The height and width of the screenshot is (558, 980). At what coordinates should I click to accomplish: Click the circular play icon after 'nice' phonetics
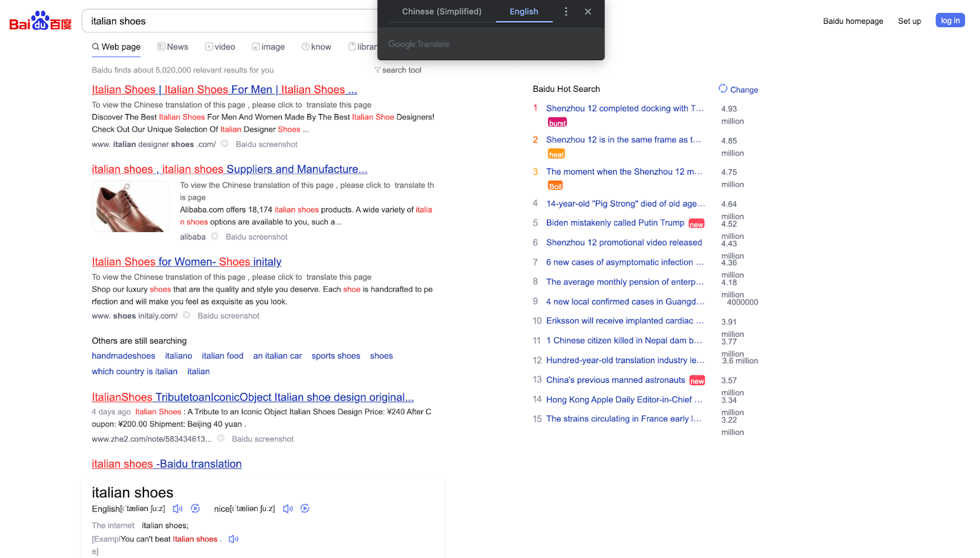tap(305, 509)
